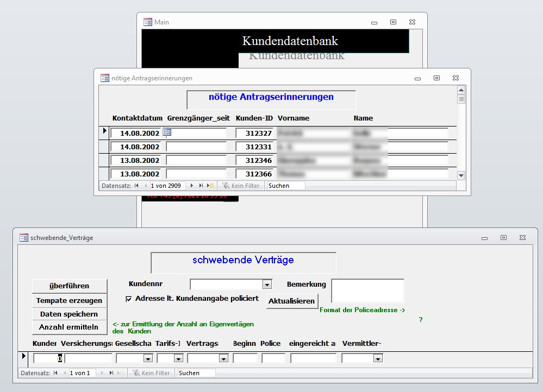Expand the Gesellschaft combo box
The width and height of the screenshot is (543, 392).
(x=147, y=358)
